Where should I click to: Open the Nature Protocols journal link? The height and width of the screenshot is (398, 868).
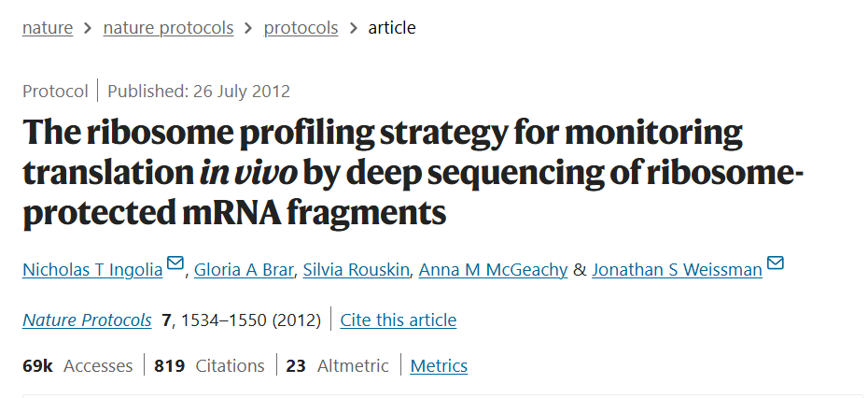(87, 320)
